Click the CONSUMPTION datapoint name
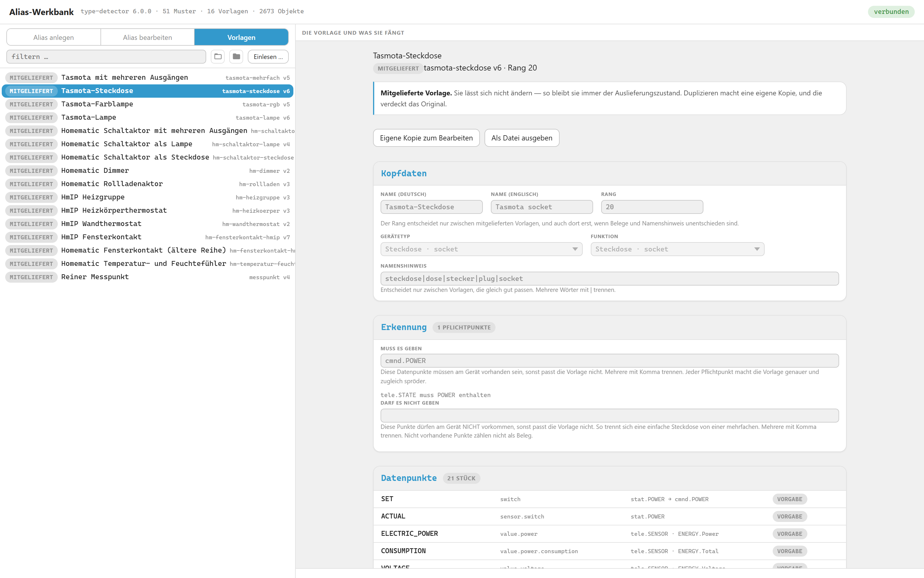The height and width of the screenshot is (578, 924). point(403,551)
